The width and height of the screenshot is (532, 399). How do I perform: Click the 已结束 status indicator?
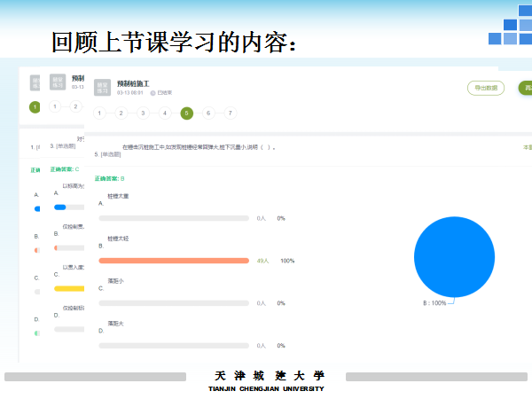coord(161,92)
